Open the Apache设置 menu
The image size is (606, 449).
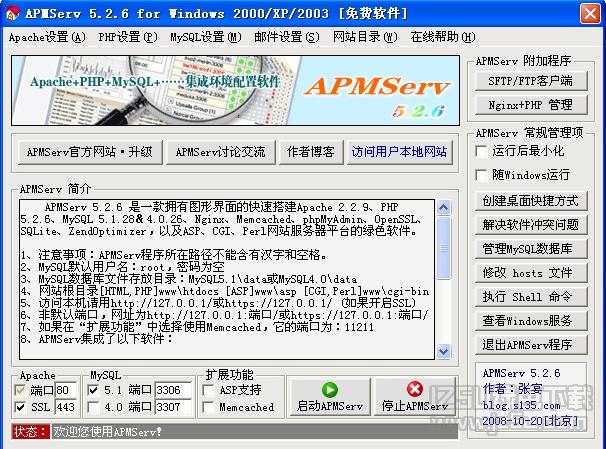point(47,37)
